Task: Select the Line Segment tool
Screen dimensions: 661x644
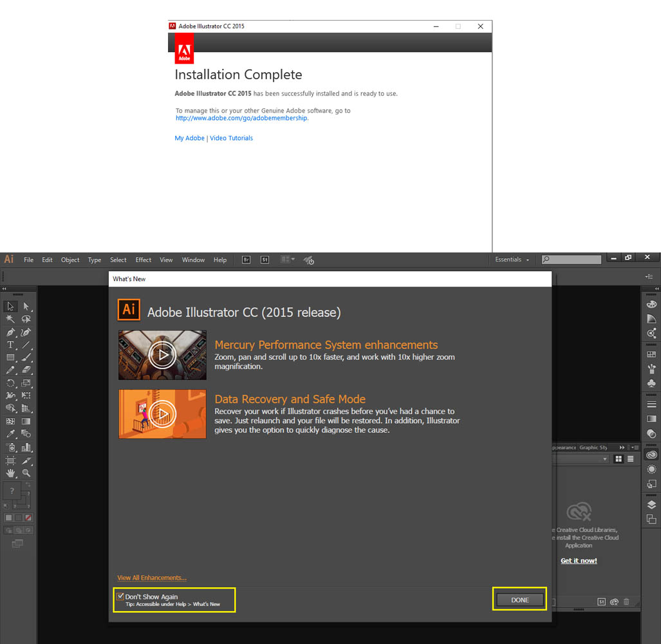Action: [x=26, y=345]
